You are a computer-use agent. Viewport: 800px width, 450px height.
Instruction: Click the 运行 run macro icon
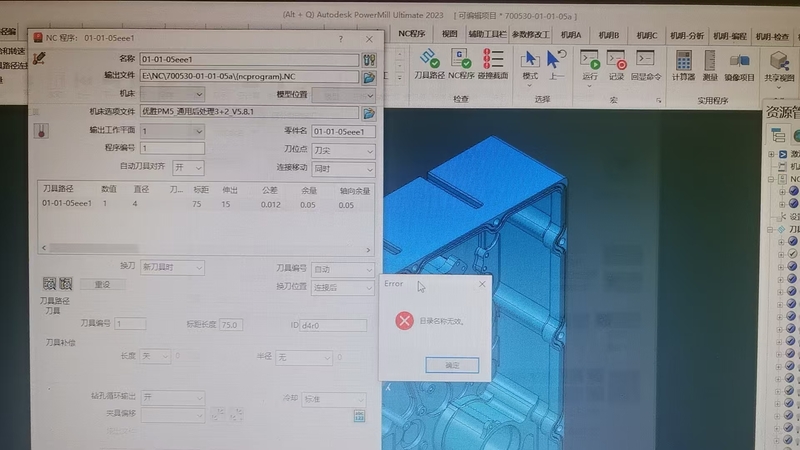(x=590, y=60)
